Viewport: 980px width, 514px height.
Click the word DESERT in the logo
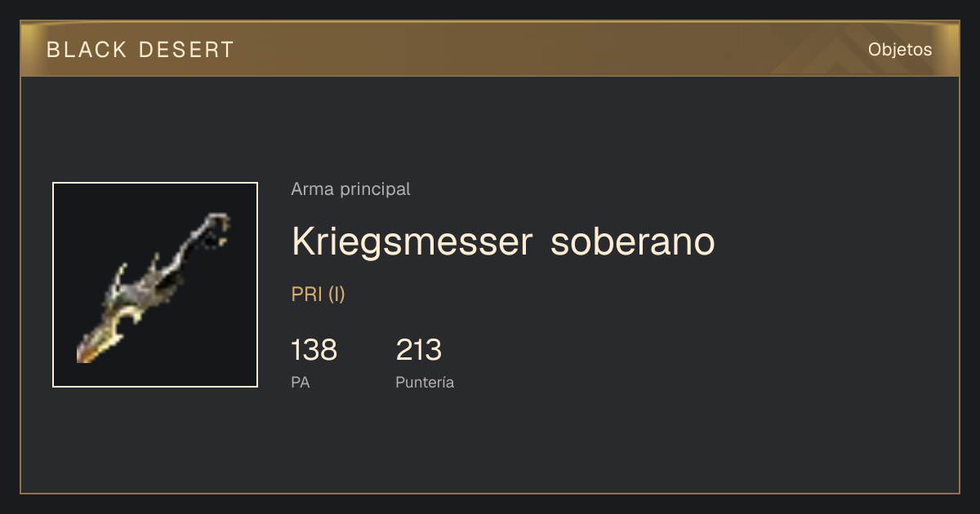coord(186,50)
